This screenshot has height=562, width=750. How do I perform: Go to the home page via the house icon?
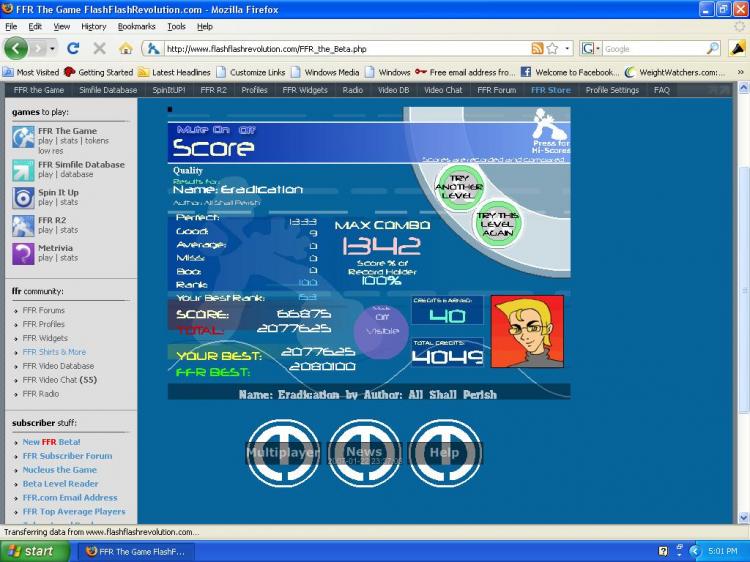(126, 48)
